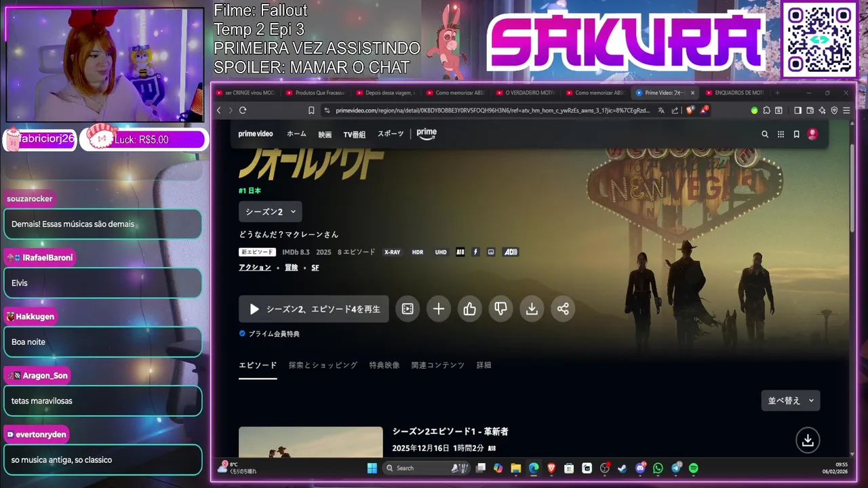Click the X-RAY badge
This screenshot has height=488, width=868.
tap(393, 252)
